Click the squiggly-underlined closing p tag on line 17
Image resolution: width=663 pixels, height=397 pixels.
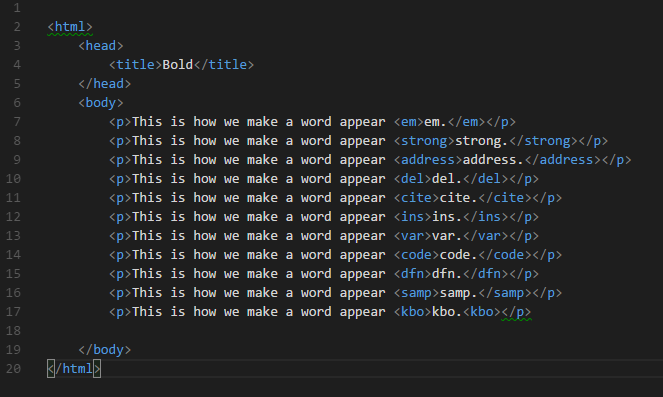pyautogui.click(x=516, y=312)
